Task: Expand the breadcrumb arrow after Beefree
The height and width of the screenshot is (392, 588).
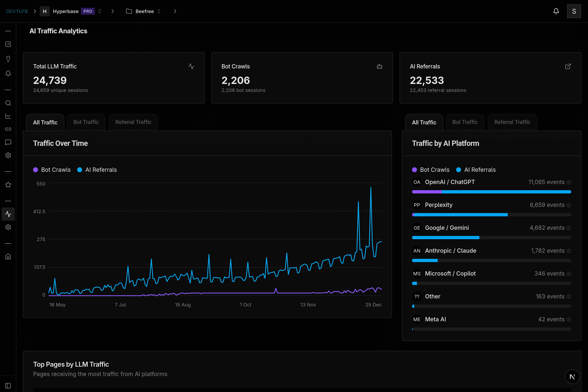Action: (175, 11)
